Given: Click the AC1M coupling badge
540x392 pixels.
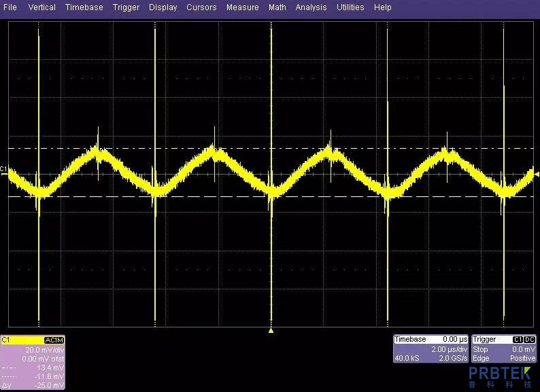Looking at the screenshot, I should pyautogui.click(x=54, y=340).
